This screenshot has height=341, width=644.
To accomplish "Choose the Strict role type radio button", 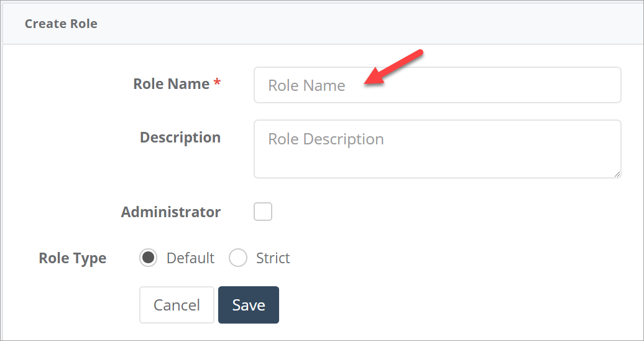I will tap(238, 258).
